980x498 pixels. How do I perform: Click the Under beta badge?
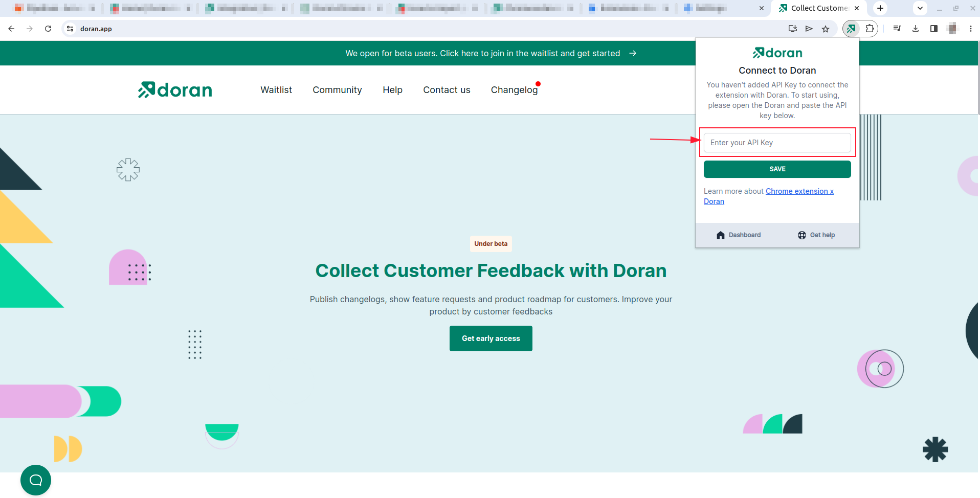pos(491,244)
